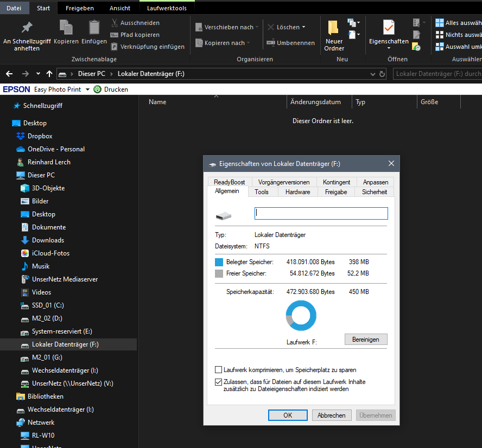Viewport: 482px width, 448px height.
Task: Open the Eigenschaften dropdown arrow
Action: click(389, 48)
